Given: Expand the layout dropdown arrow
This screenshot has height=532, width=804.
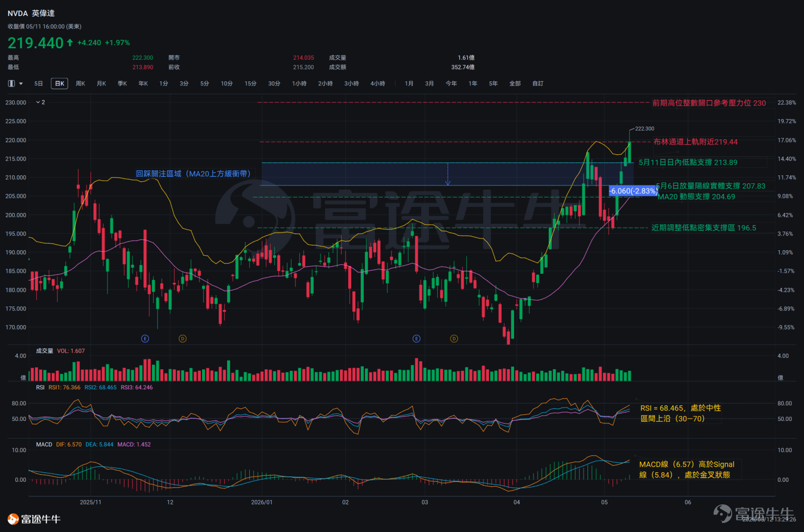Looking at the screenshot, I should [21, 83].
